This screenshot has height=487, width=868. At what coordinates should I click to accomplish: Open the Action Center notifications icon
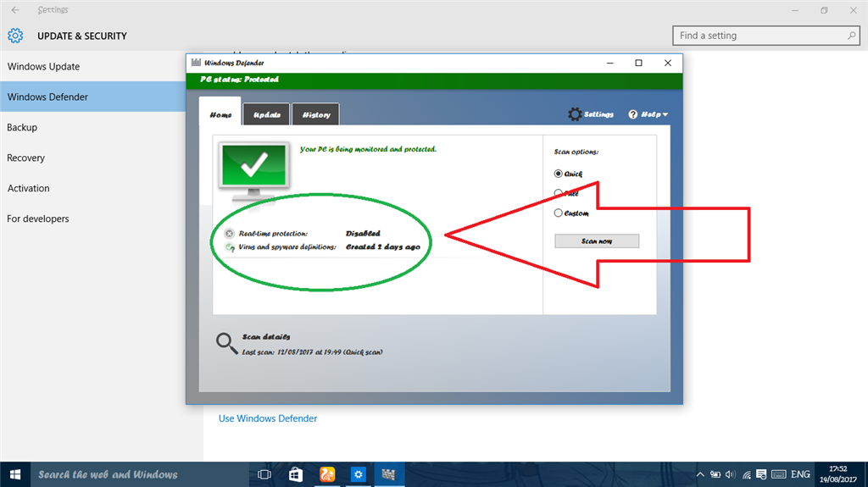click(x=762, y=474)
